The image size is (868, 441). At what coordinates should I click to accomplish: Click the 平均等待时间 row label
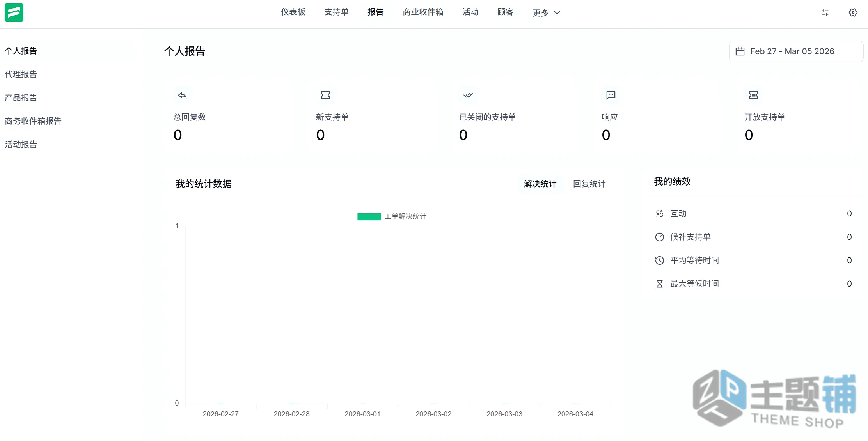tap(694, 260)
